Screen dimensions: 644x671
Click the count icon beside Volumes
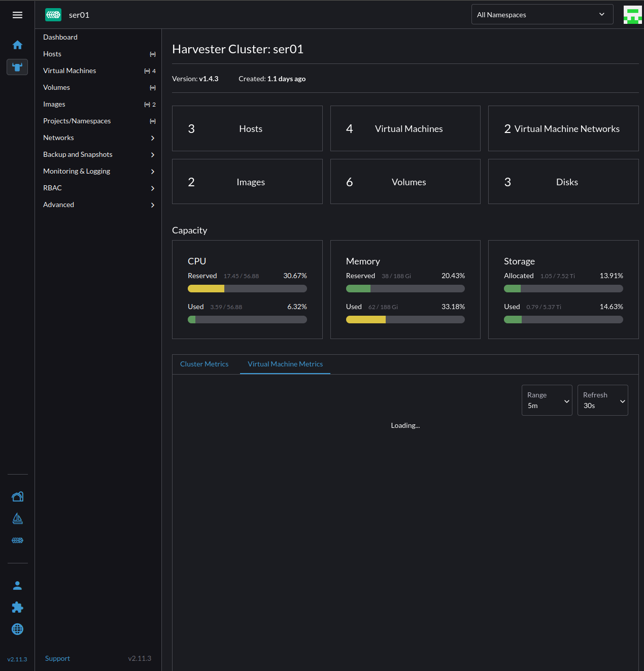pos(153,88)
